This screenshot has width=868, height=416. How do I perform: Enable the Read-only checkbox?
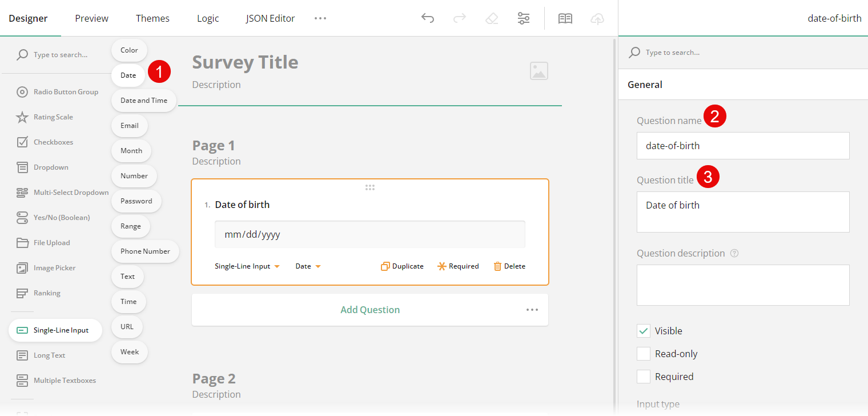pyautogui.click(x=644, y=353)
